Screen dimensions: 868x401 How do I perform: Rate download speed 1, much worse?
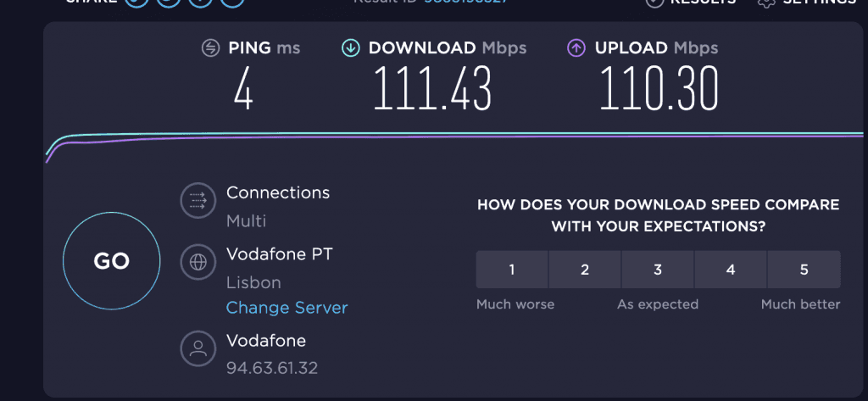[x=512, y=270]
